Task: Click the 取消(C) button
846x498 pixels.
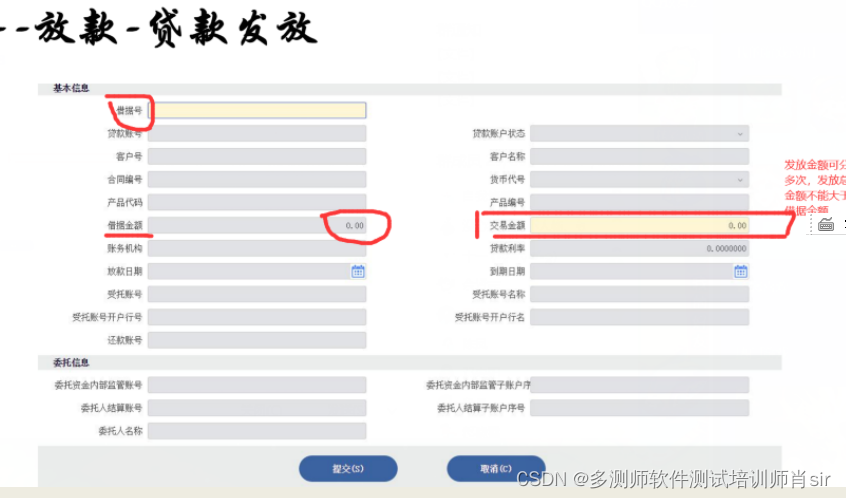Action: (496, 468)
